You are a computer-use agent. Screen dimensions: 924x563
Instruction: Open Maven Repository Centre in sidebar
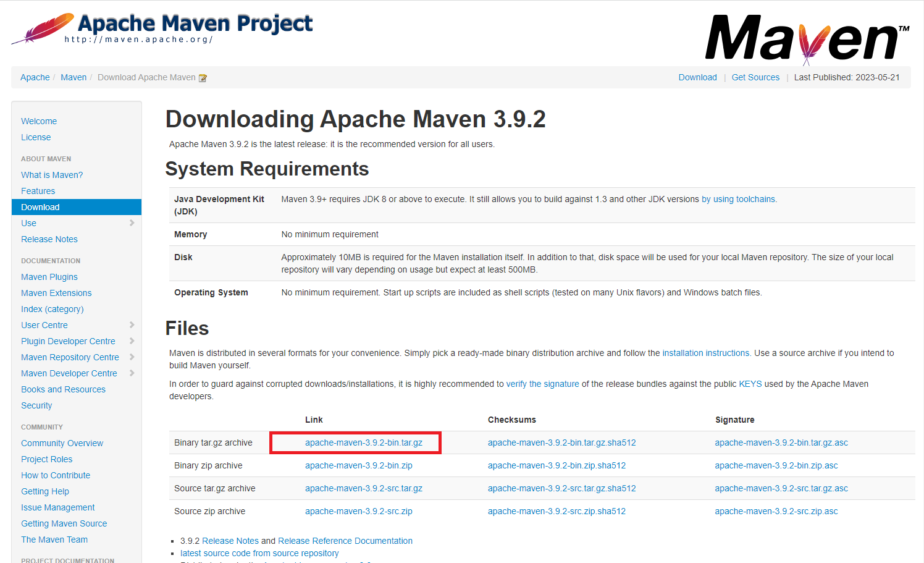click(x=70, y=357)
